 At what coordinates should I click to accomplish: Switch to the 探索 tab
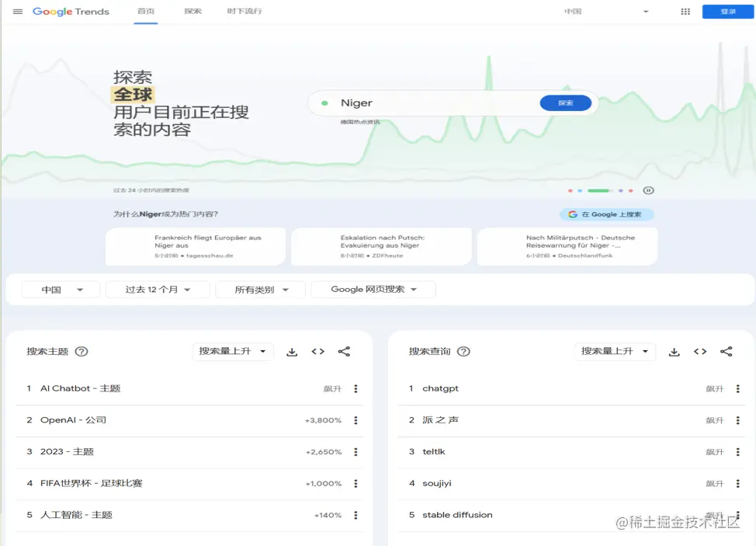click(x=192, y=11)
